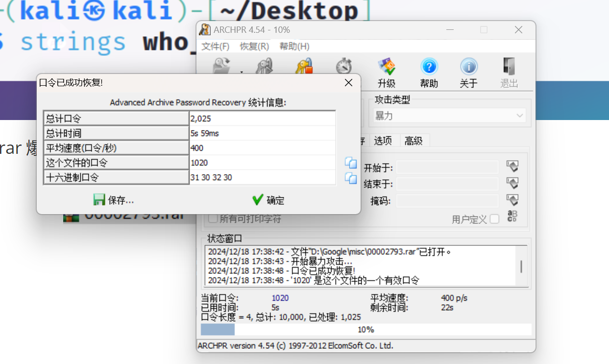
Task: Click the picker icon next to 开始于
Action: [x=512, y=167]
